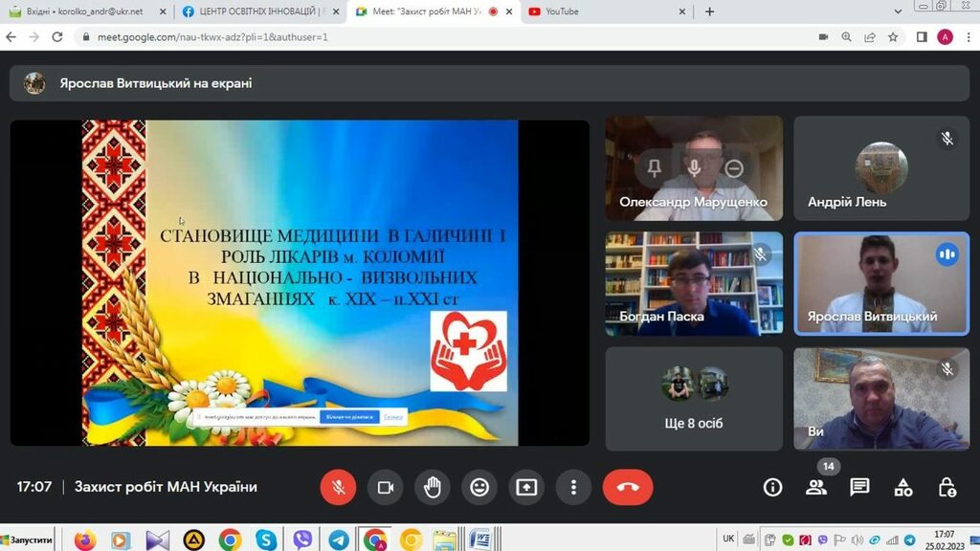Image resolution: width=980 pixels, height=551 pixels.
Task: Unmute microphone in Meet control bar
Action: tap(338, 487)
